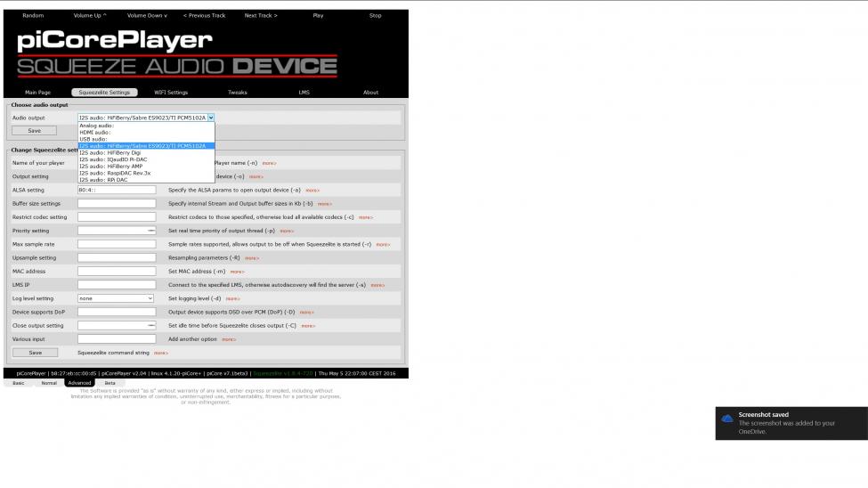The image size is (868, 488).
Task: Click Random in the top bar
Action: coord(33,15)
